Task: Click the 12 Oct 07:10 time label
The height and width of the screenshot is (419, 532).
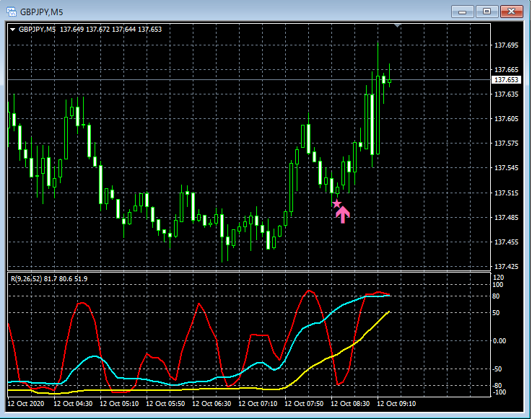Action: pyautogui.click(x=258, y=404)
